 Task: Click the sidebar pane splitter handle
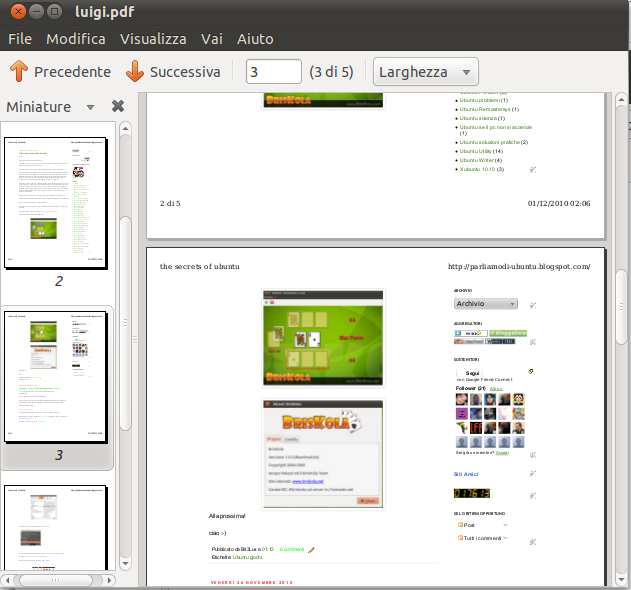pos(135,340)
